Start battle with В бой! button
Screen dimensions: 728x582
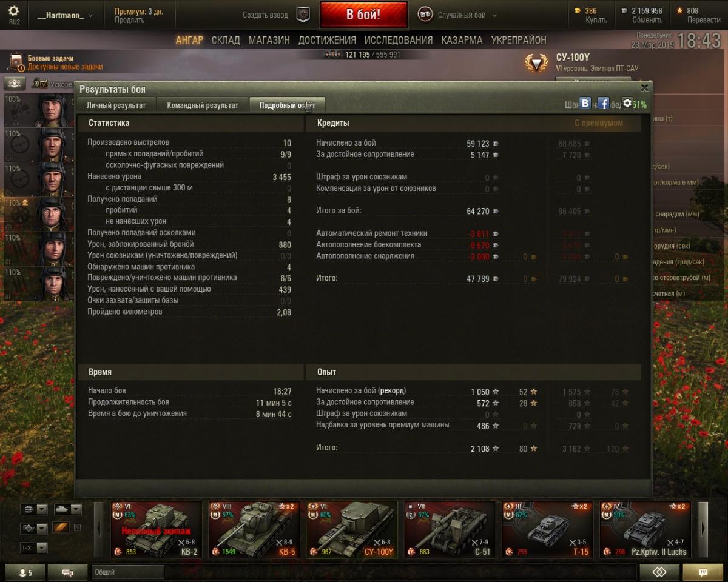363,15
